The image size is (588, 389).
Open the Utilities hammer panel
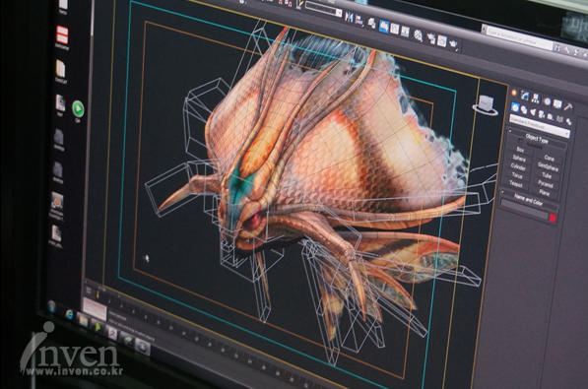click(569, 106)
